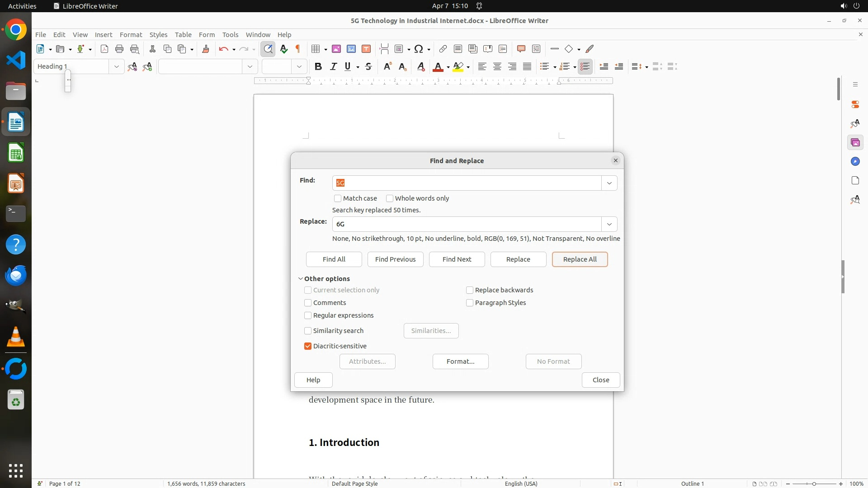Screen dimensions: 868x488
Task: Open the Tools menu
Action: [x=230, y=34]
